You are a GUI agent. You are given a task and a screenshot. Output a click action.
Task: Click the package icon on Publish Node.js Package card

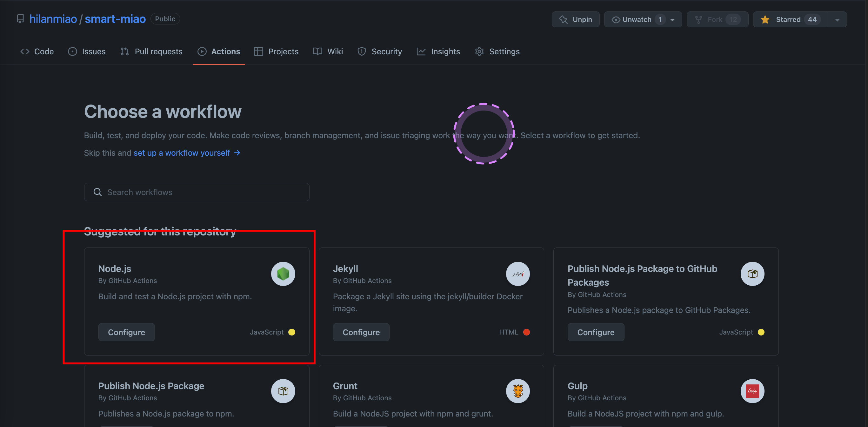point(283,391)
